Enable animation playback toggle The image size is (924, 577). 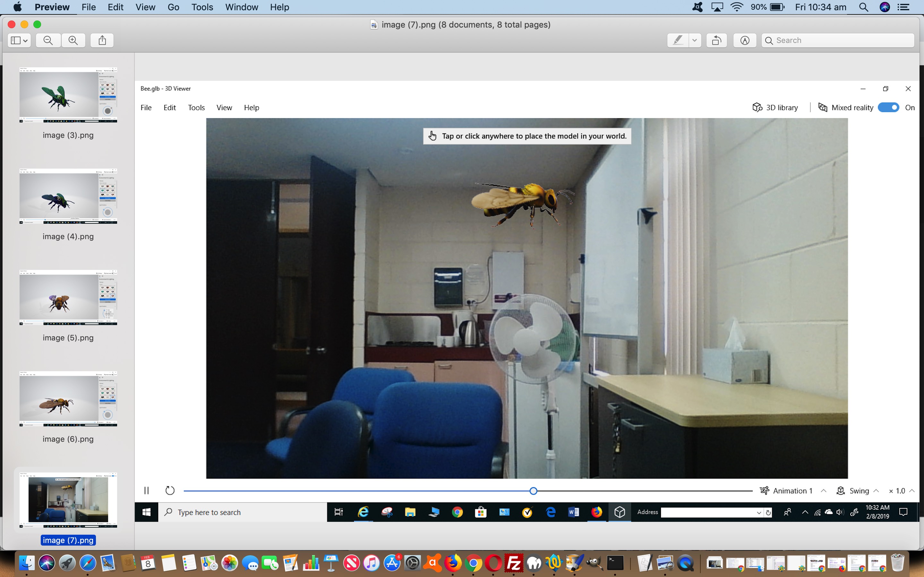[146, 490]
